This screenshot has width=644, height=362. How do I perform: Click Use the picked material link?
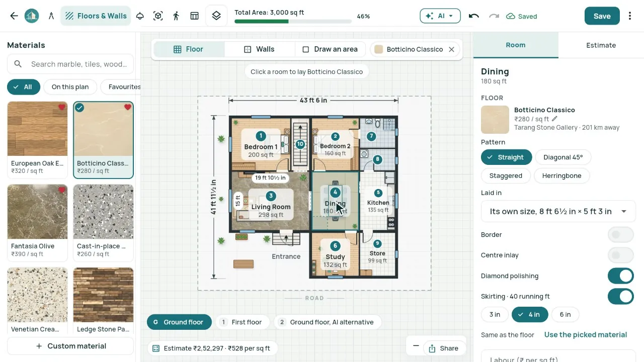586,335
